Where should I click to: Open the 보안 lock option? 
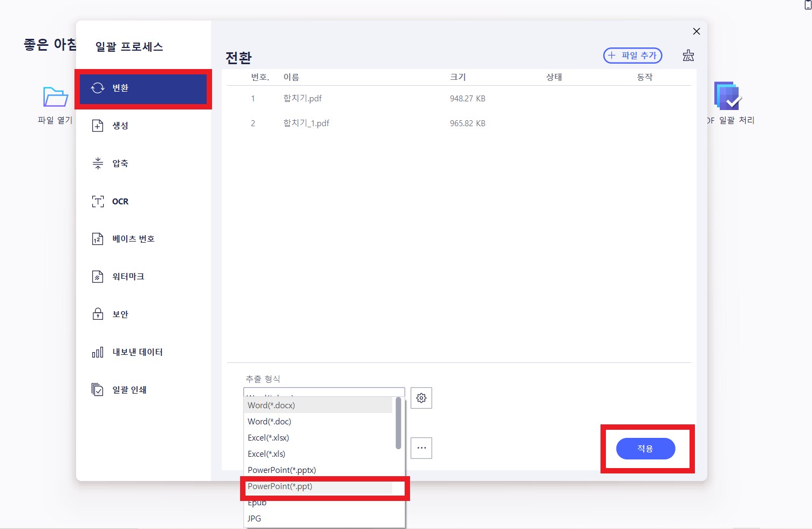120,314
